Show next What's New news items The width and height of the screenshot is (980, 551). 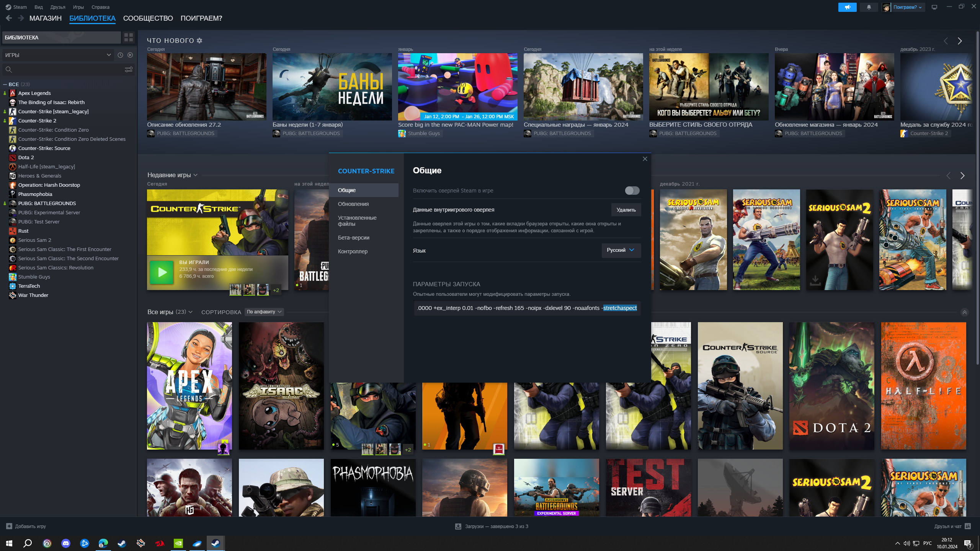tap(960, 41)
